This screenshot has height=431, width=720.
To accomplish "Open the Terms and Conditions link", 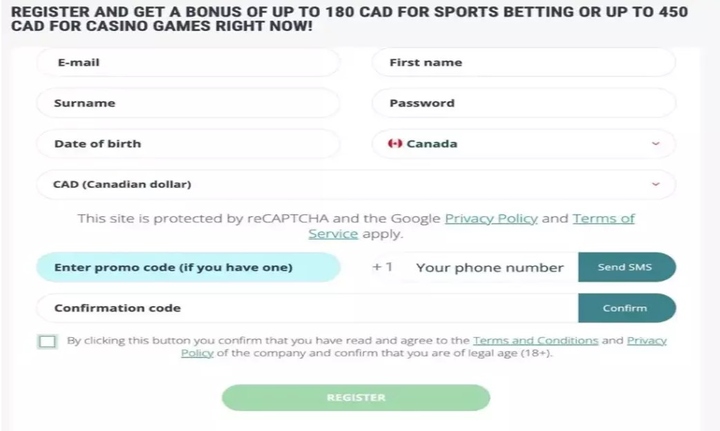I will (x=535, y=341).
